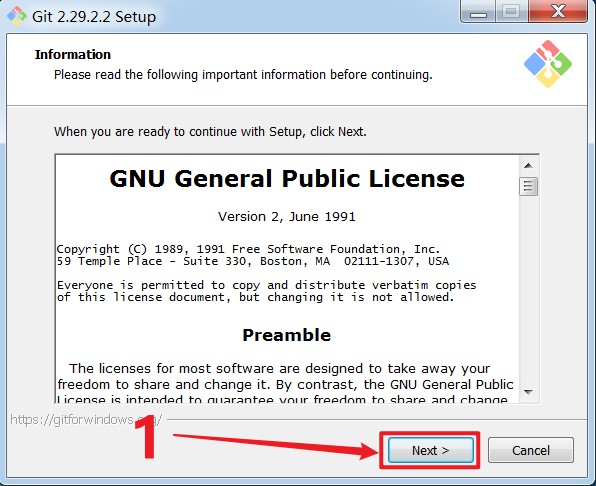Click 'Please read the following important information' text
596x486 pixels.
tap(243, 74)
